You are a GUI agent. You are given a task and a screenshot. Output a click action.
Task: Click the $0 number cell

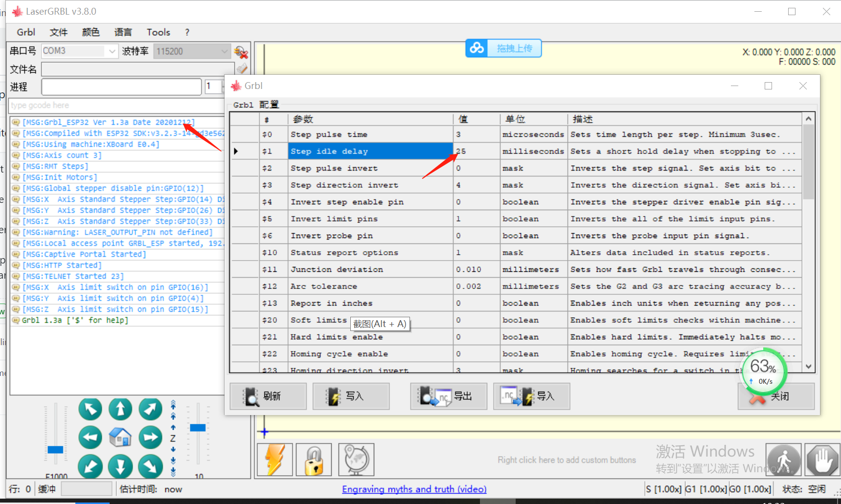(x=274, y=134)
